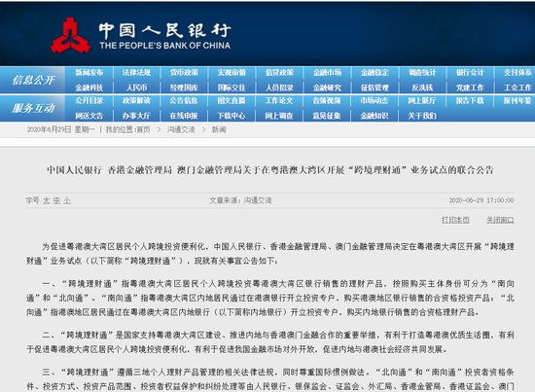The image size is (535, 392).
Task: Open the 信息公开 section header
Action: pos(33,80)
